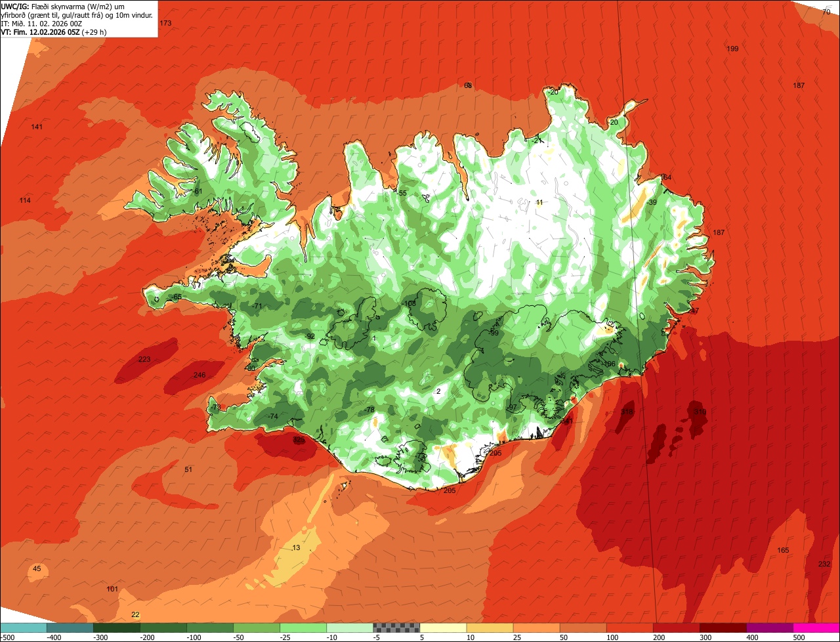The height and width of the screenshot is (642, 840).
Task: Click the '232' value on the right edge
Action: coord(825,564)
